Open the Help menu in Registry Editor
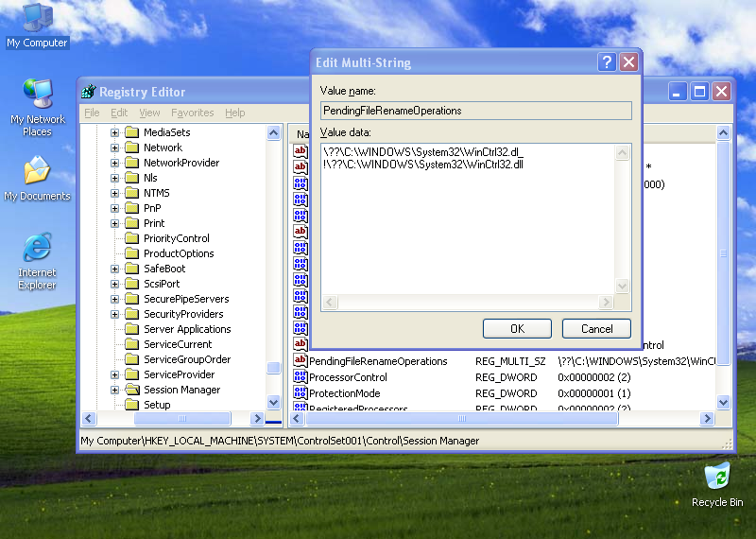 234,113
